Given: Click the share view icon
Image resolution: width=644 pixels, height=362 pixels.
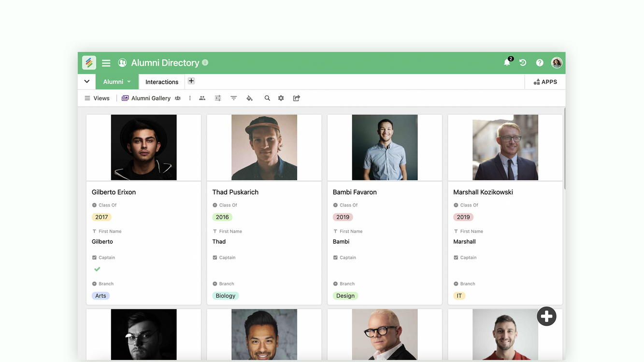Looking at the screenshot, I should tap(297, 98).
